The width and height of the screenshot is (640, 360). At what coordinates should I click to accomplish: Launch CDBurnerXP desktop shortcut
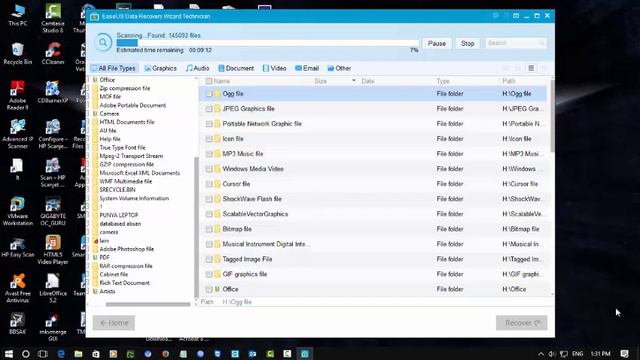[x=53, y=92]
